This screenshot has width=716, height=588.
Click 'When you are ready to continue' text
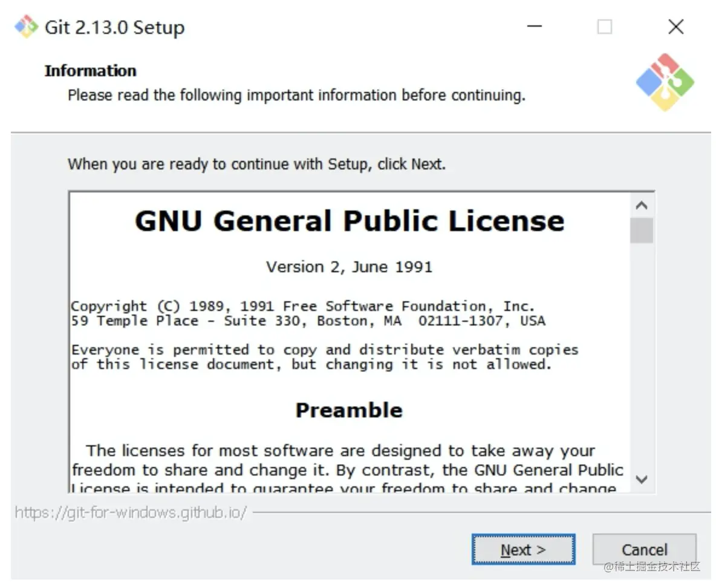pos(256,164)
